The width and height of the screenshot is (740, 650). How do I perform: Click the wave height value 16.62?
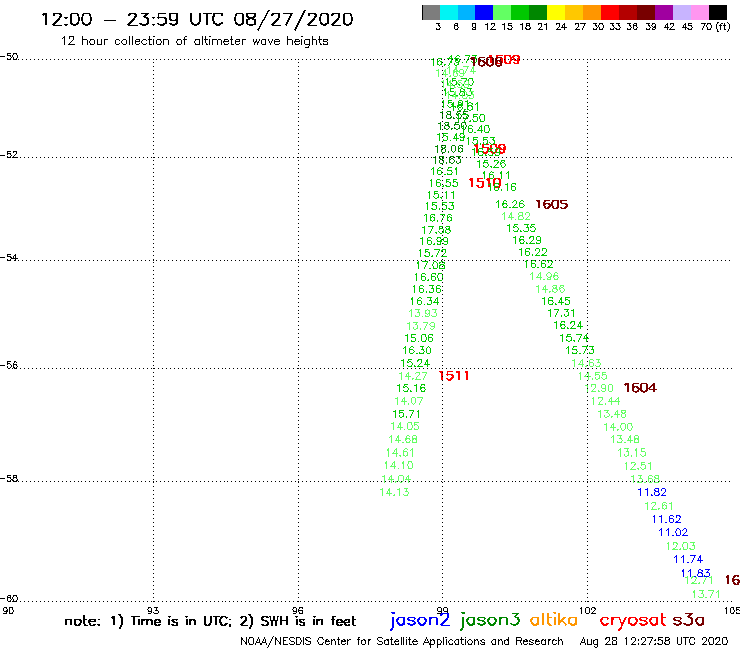pos(538,264)
